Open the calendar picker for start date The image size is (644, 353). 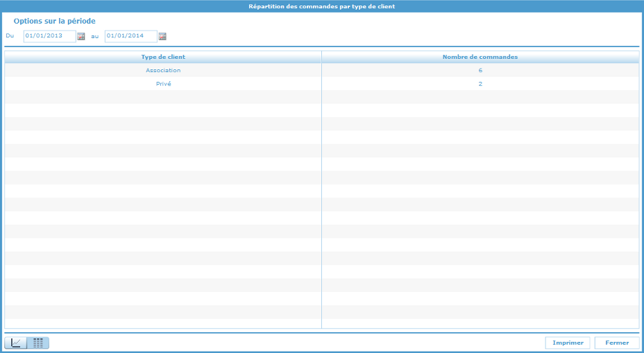coord(81,37)
